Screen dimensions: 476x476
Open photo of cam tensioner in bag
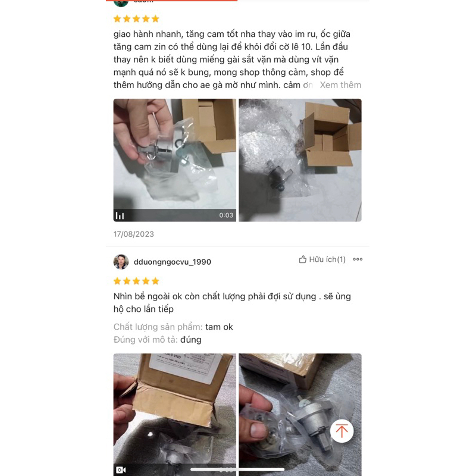(300, 415)
